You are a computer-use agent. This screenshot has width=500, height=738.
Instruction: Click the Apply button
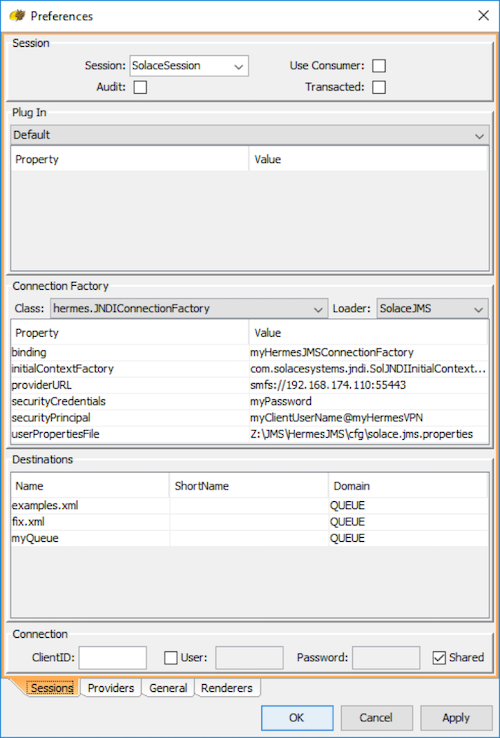point(456,718)
